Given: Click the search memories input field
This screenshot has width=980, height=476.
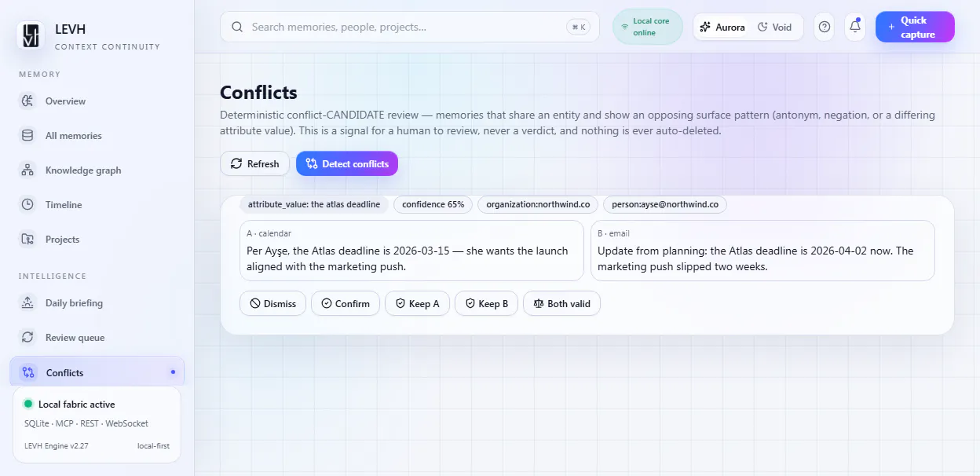Looking at the screenshot, I should pyautogui.click(x=410, y=27).
